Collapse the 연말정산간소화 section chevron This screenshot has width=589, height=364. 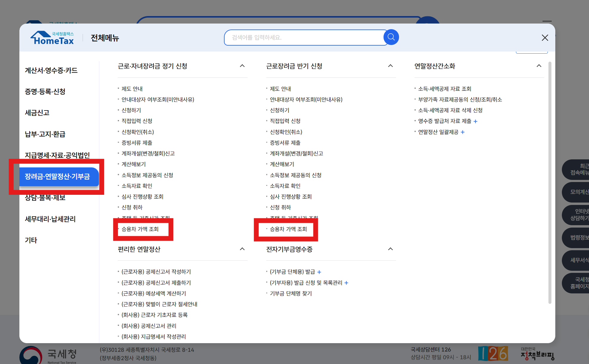point(539,66)
